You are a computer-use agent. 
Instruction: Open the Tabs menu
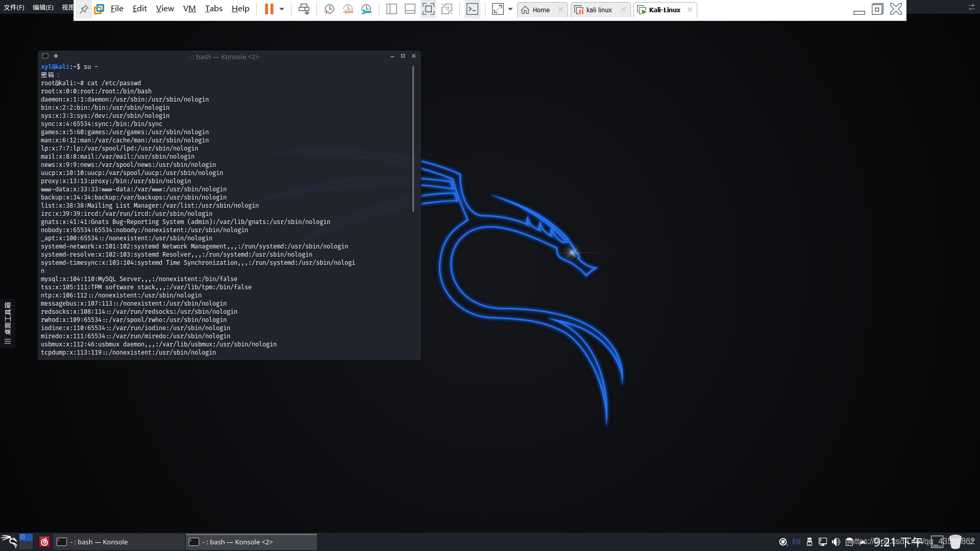(x=213, y=9)
